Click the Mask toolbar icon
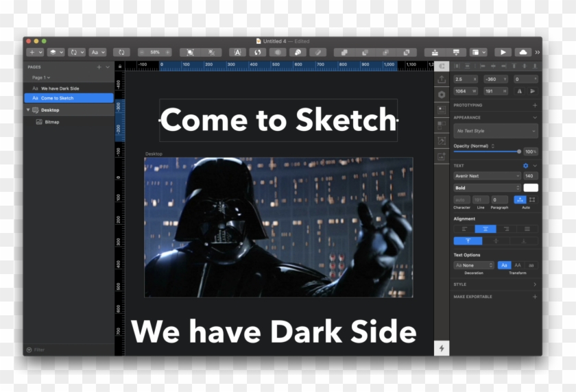The height and width of the screenshot is (392, 576). pyautogui.click(x=278, y=53)
